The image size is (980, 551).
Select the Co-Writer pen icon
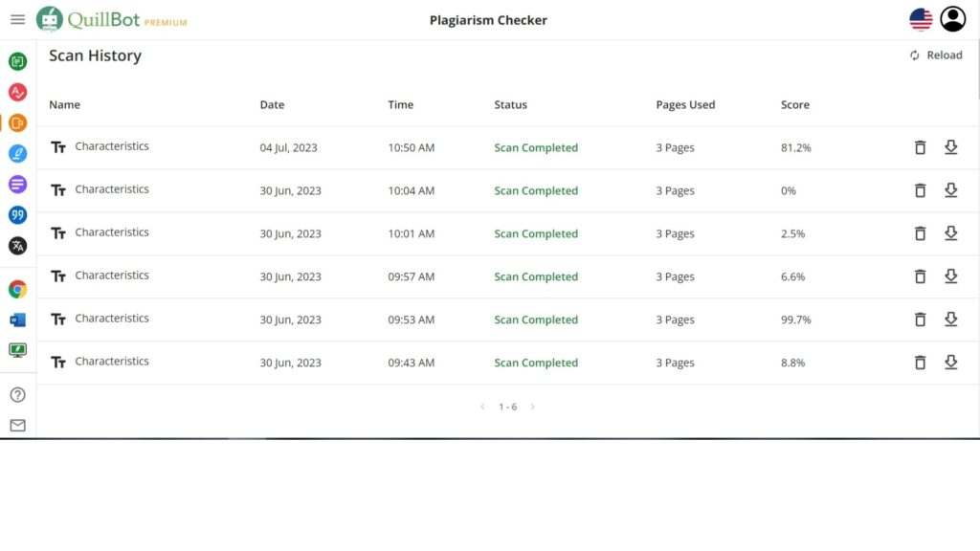(x=17, y=153)
